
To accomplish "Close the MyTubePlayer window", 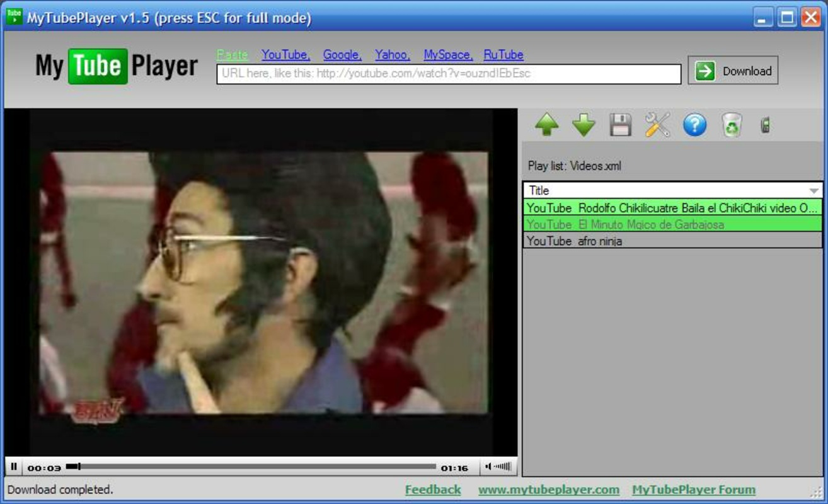I will [x=811, y=17].
